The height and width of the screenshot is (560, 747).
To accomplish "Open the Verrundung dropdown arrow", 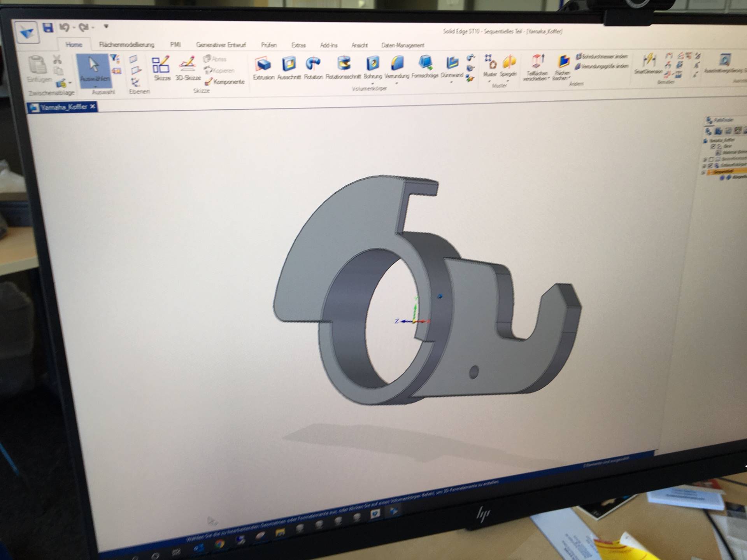I will click(x=397, y=83).
